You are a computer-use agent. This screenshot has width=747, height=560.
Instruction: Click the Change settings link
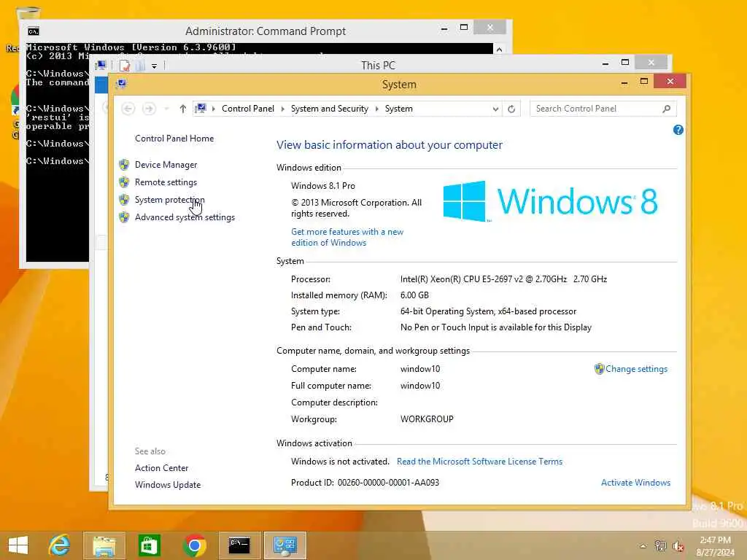(x=636, y=369)
